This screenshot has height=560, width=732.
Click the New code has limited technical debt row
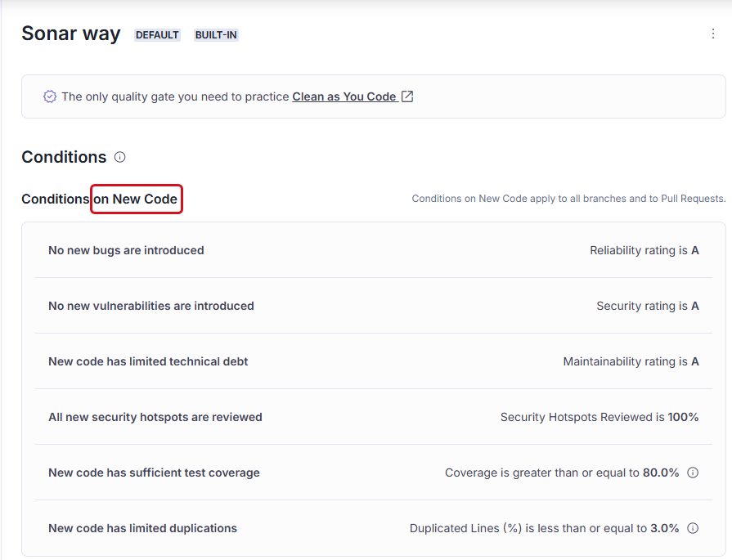(x=374, y=361)
